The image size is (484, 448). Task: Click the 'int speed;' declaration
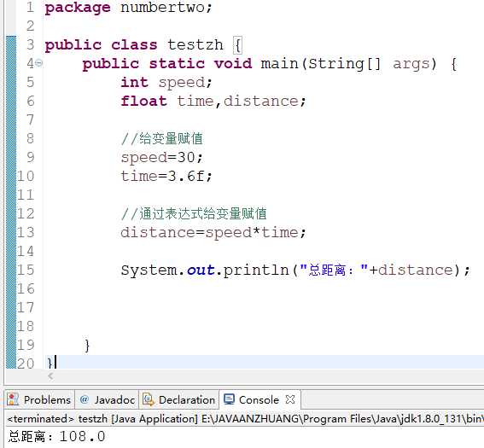click(166, 83)
